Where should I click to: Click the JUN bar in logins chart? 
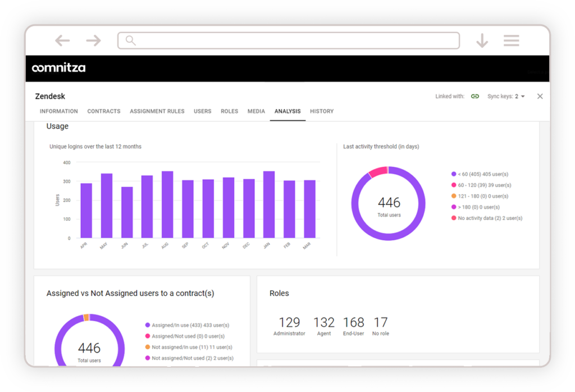tap(127, 212)
